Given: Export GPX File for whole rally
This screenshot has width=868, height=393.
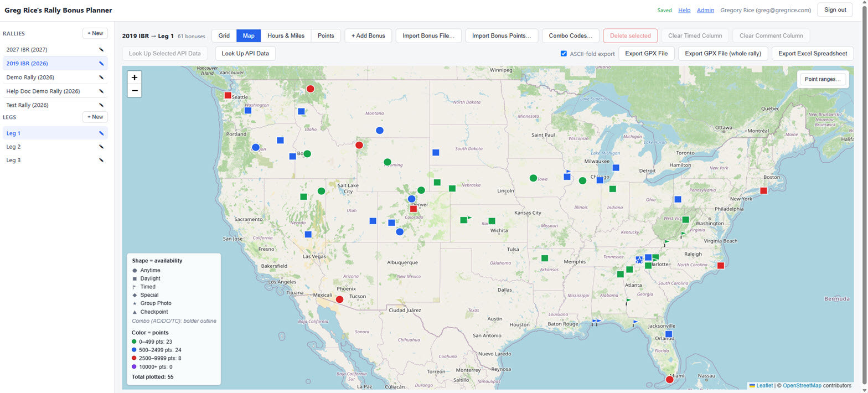Looking at the screenshot, I should click(723, 54).
